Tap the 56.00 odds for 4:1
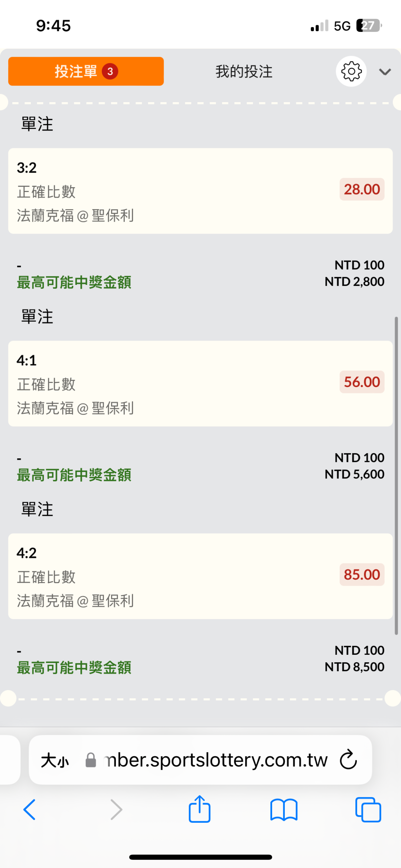 pyautogui.click(x=362, y=382)
